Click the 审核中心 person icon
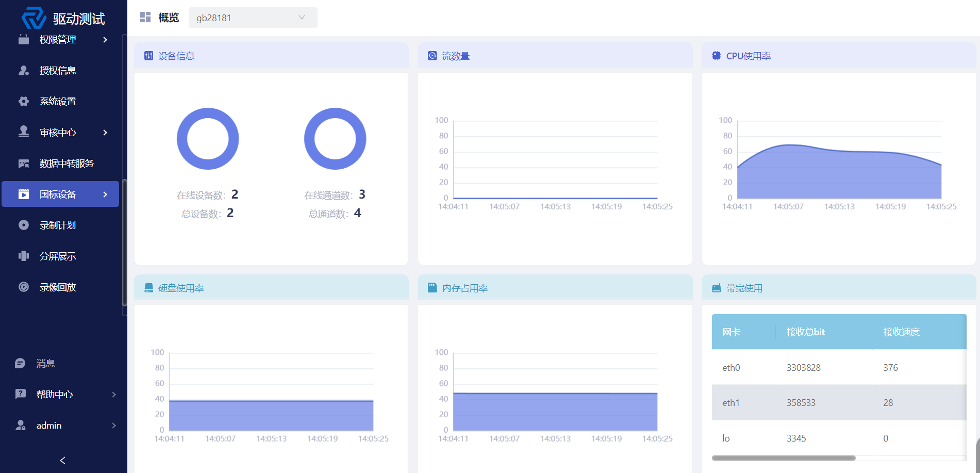 [x=24, y=132]
